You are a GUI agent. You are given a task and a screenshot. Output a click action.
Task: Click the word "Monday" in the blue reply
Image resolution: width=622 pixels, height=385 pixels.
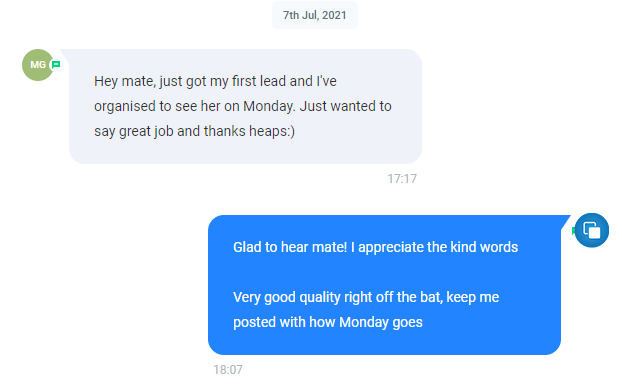(x=364, y=322)
